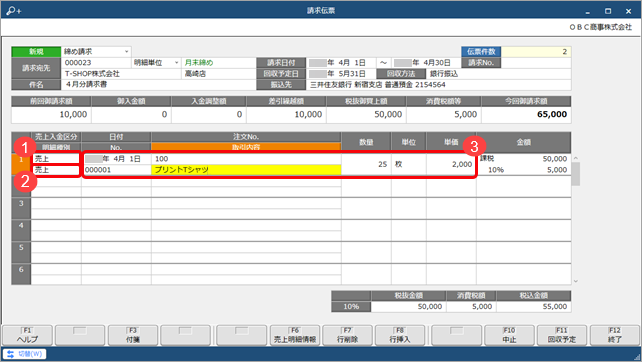The width and height of the screenshot is (642, 362).
Task: Click the row 1 date cell 4月 1日
Action: point(116,159)
